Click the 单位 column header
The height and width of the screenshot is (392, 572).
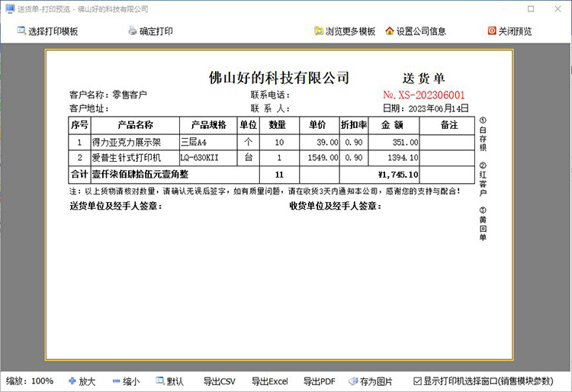point(249,125)
